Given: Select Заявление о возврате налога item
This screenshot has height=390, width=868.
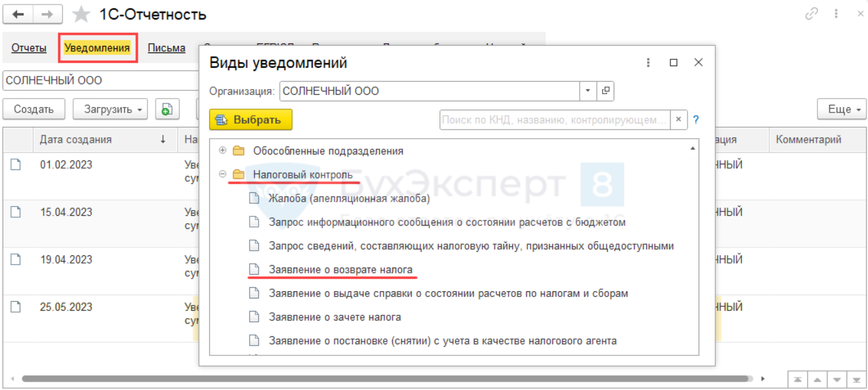Looking at the screenshot, I should click(x=341, y=270).
